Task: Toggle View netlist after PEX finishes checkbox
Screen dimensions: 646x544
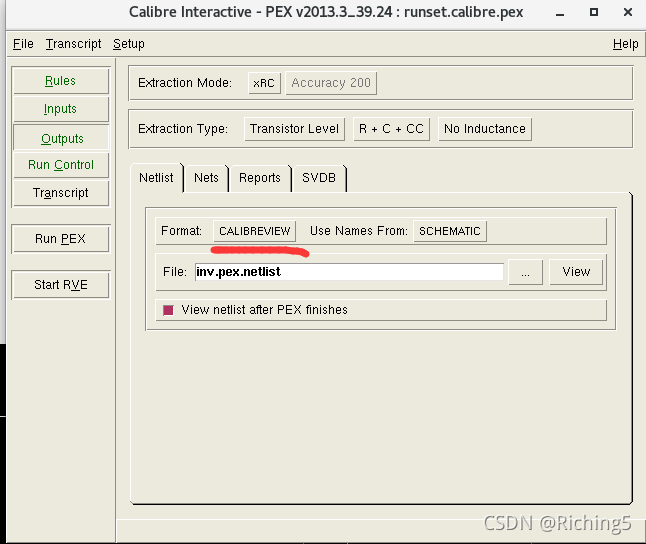Action: click(x=168, y=310)
